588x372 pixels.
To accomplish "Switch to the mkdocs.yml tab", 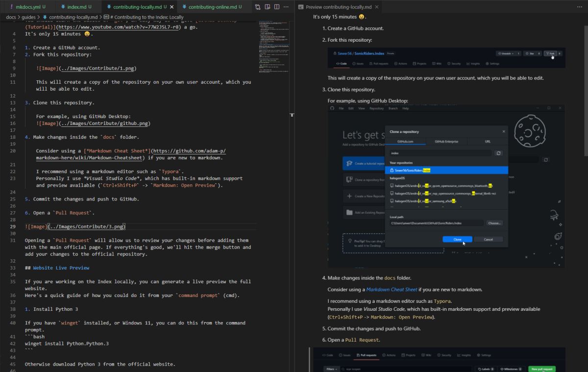I will (x=28, y=7).
